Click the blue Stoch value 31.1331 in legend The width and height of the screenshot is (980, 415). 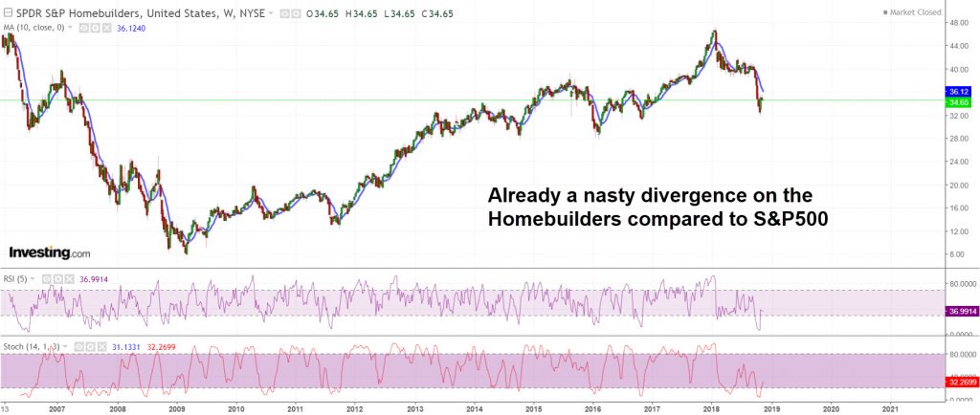125,346
